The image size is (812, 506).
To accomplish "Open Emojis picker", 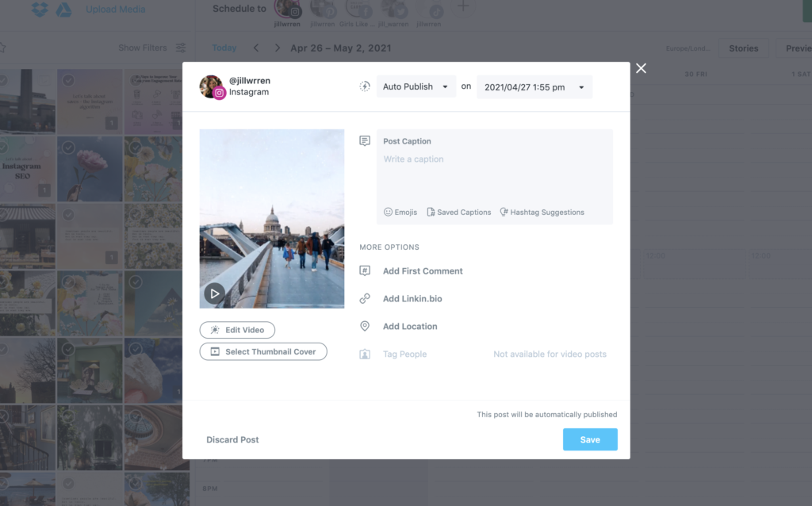I will [400, 212].
